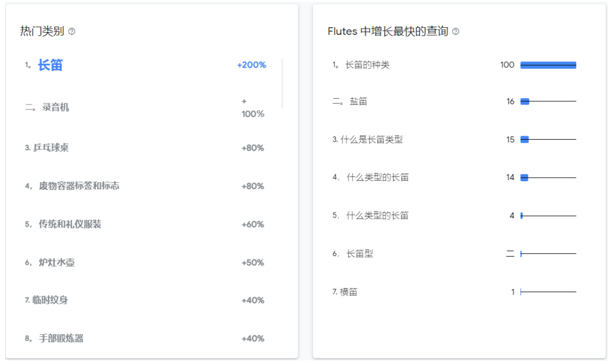Open the 炉灶水壶 category

coord(56,263)
